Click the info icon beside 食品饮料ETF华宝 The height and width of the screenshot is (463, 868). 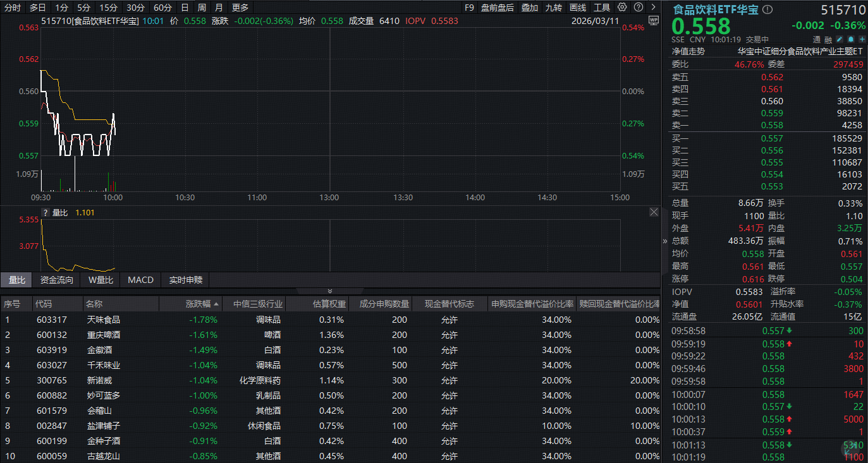[x=767, y=10]
